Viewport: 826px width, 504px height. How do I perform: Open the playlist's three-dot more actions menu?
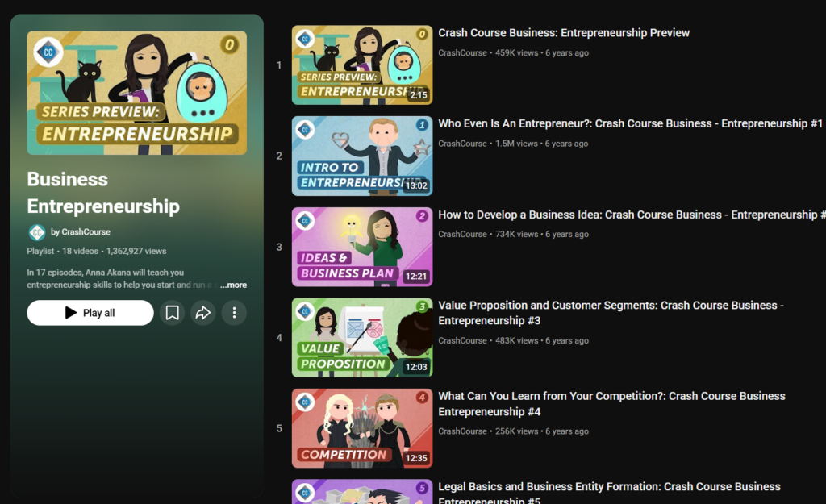235,313
